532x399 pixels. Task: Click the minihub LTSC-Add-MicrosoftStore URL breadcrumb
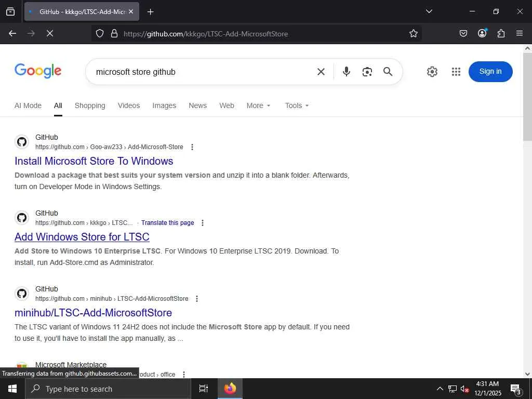pos(112,299)
